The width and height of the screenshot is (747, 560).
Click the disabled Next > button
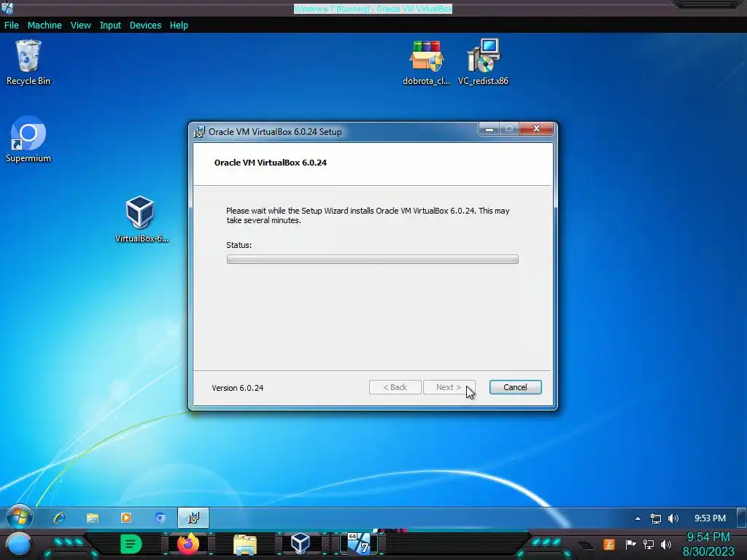449,387
